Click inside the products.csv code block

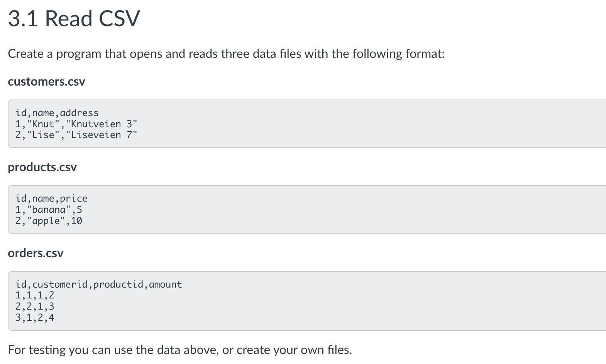click(307, 209)
